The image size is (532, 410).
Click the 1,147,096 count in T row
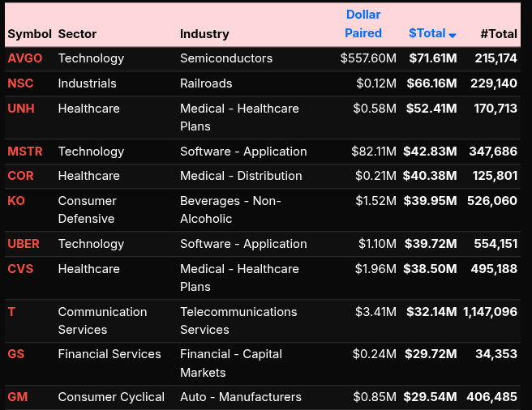[x=490, y=312]
